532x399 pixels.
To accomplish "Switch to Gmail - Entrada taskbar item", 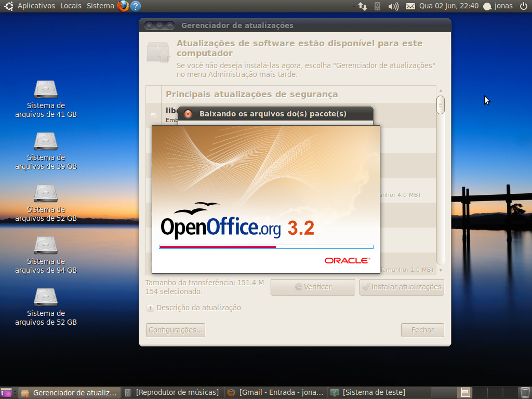I will tap(275, 393).
